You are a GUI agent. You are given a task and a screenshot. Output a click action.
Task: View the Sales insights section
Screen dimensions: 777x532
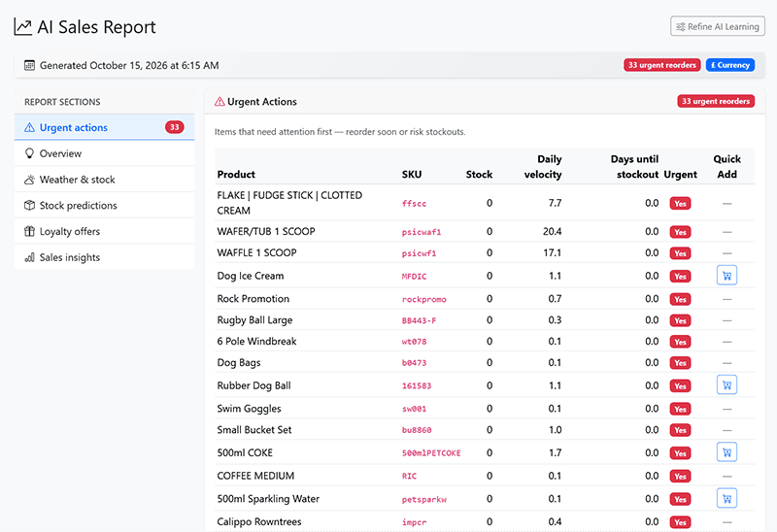click(x=105, y=257)
